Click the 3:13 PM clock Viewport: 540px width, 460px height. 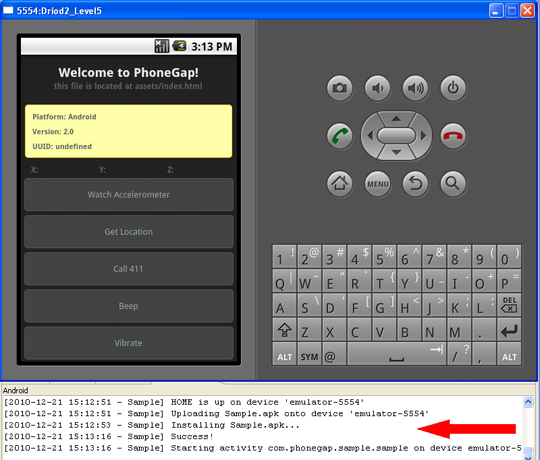pyautogui.click(x=212, y=46)
